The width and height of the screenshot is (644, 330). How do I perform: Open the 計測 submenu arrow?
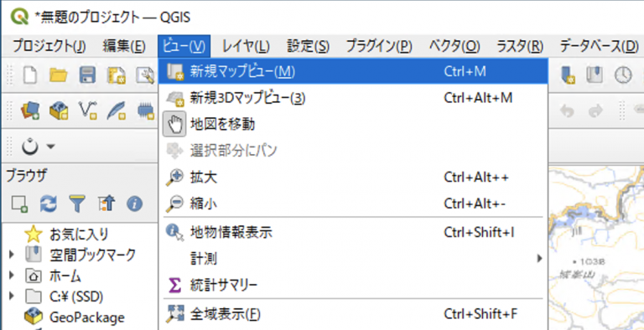[x=539, y=258]
